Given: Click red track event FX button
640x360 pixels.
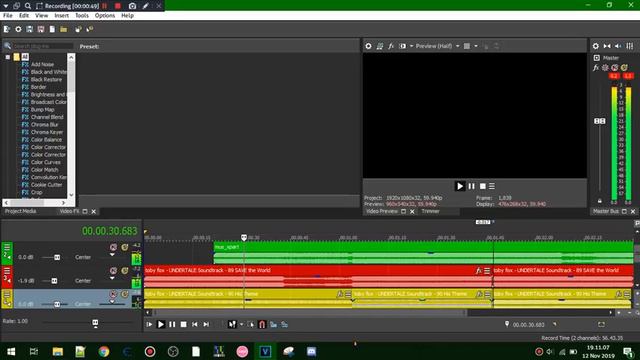Looking at the screenshot, I should pyautogui.click(x=479, y=271).
